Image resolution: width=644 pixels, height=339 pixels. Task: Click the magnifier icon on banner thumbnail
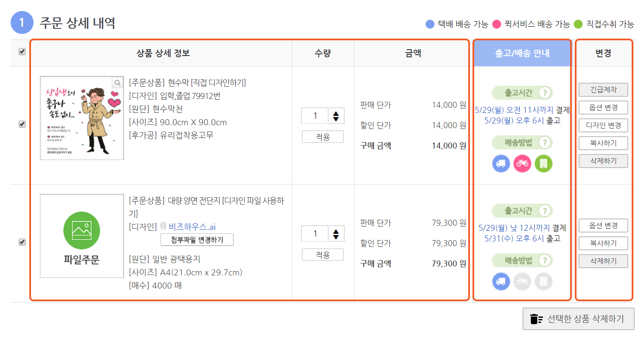pyautogui.click(x=117, y=83)
